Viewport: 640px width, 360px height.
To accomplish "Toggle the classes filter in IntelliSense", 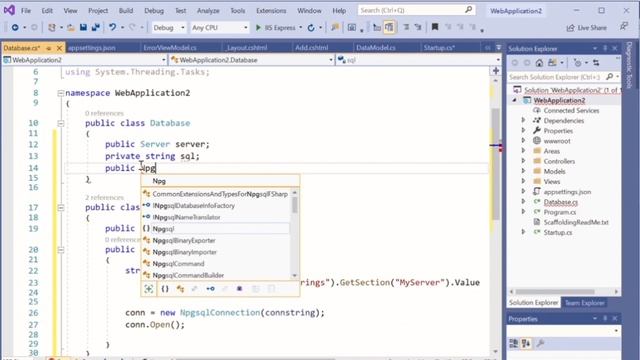I will [x=180, y=289].
